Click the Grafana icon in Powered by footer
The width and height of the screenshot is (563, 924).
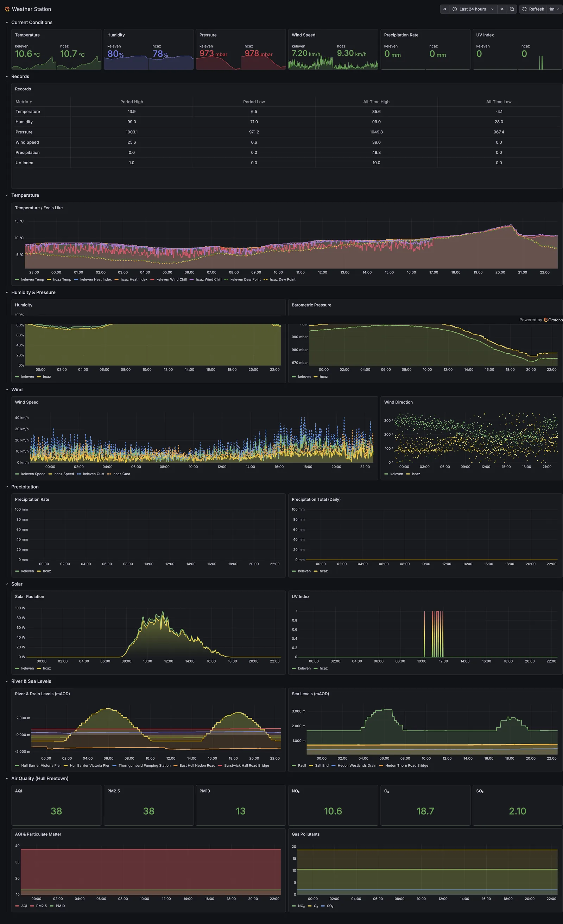546,320
